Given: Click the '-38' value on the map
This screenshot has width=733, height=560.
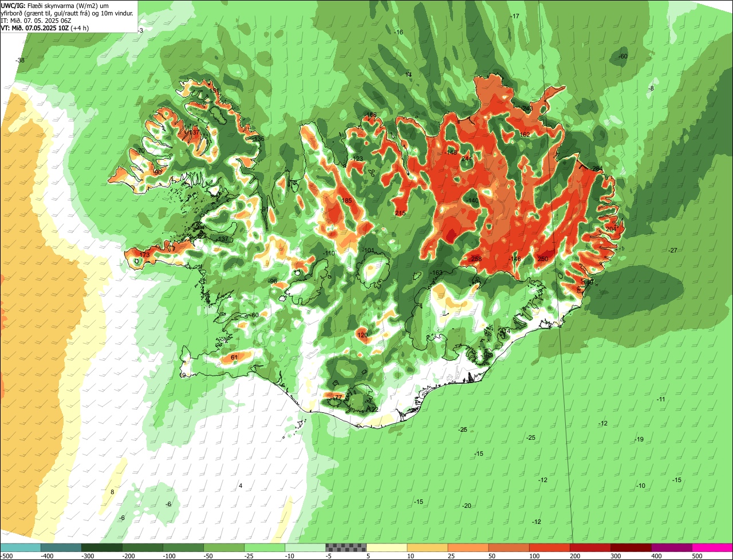Looking at the screenshot, I should click(21, 60).
